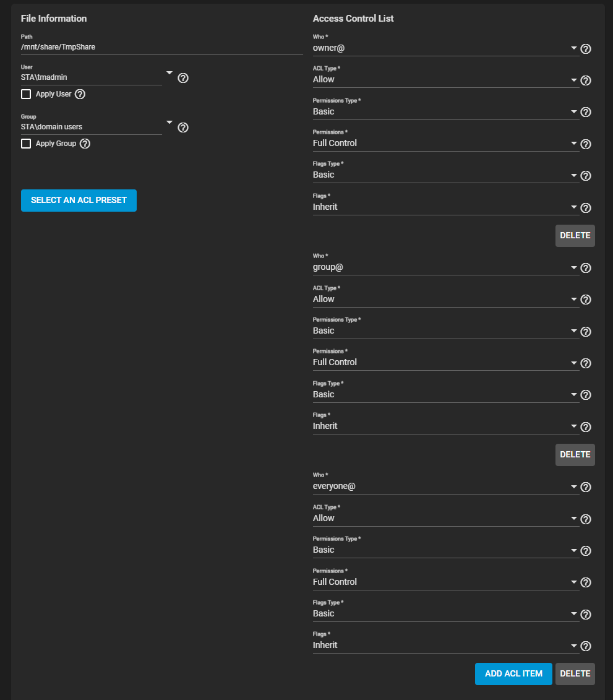Open help icon beside User field
This screenshot has height=700, width=613.
(x=183, y=78)
